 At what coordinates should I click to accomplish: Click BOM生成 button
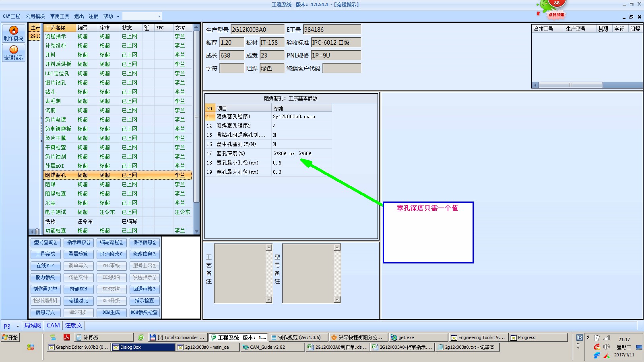click(111, 313)
